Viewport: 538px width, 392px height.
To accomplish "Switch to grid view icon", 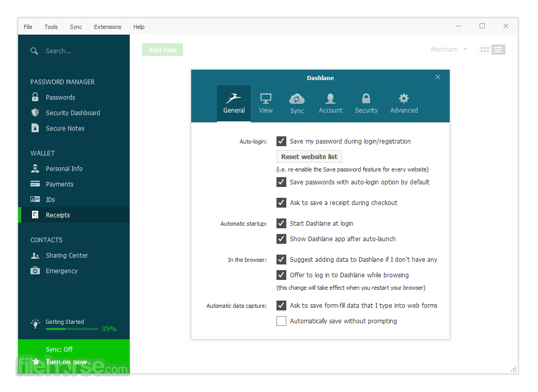I will [484, 50].
